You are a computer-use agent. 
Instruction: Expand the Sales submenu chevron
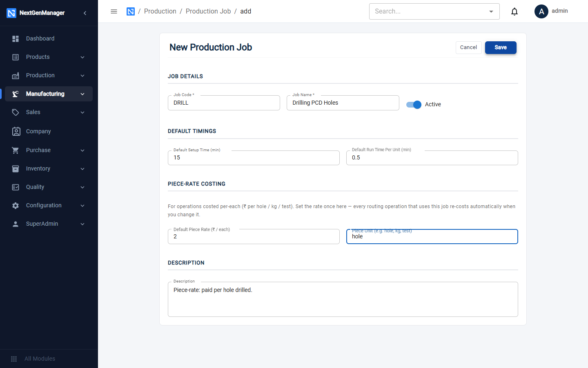point(82,112)
